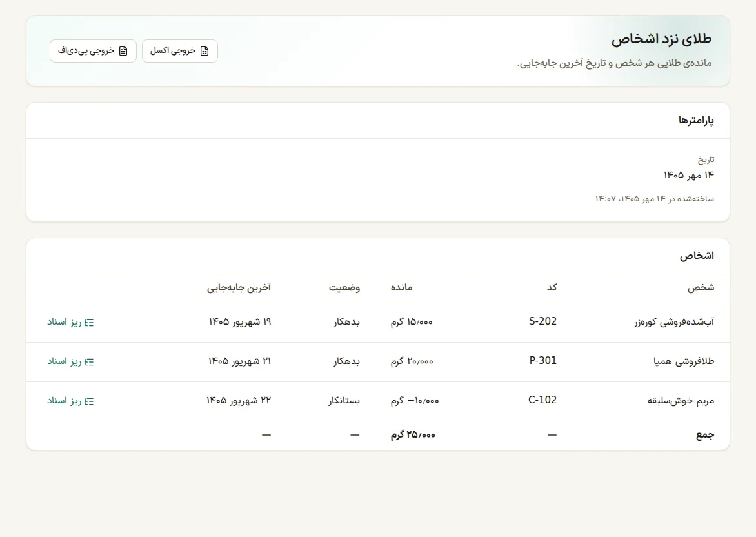Click the شخص column header

coord(701,288)
